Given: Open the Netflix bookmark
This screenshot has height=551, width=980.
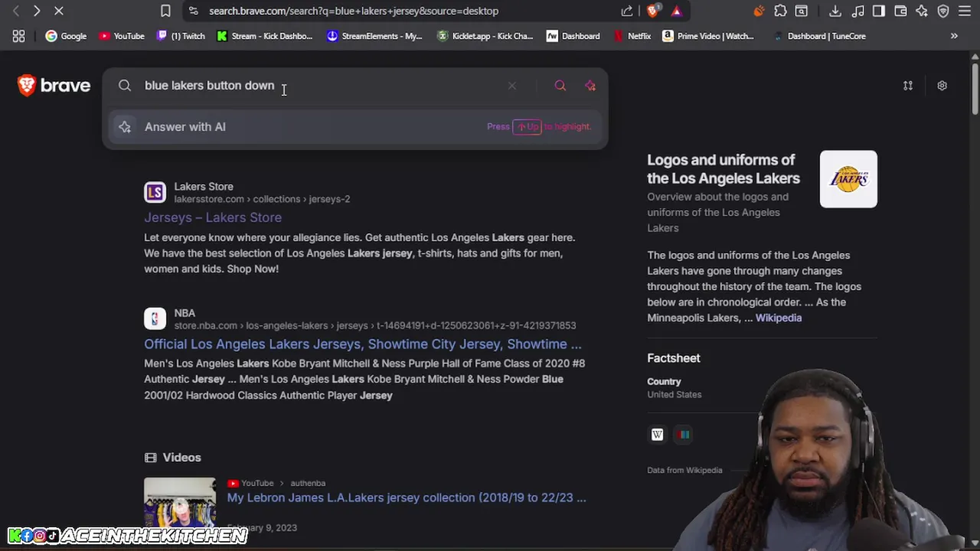Looking at the screenshot, I should (x=632, y=36).
